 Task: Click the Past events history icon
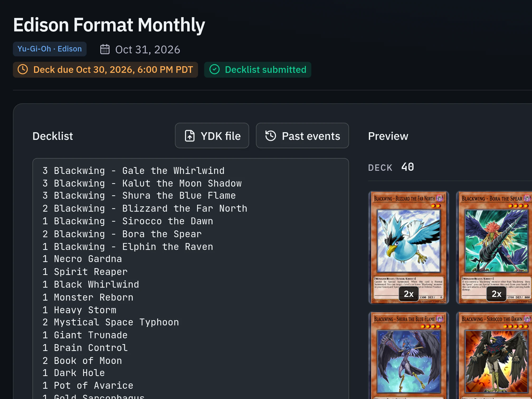[x=270, y=136]
